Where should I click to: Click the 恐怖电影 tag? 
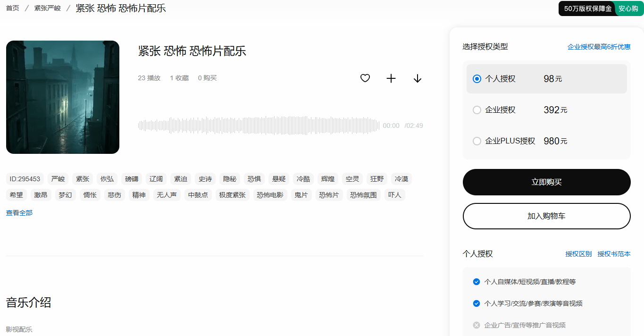[270, 195]
